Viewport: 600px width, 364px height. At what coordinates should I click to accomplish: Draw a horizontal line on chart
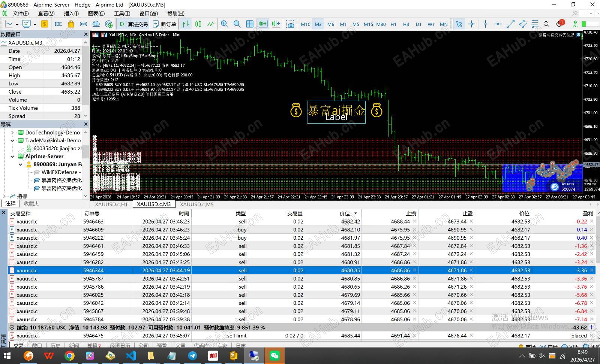(498, 24)
